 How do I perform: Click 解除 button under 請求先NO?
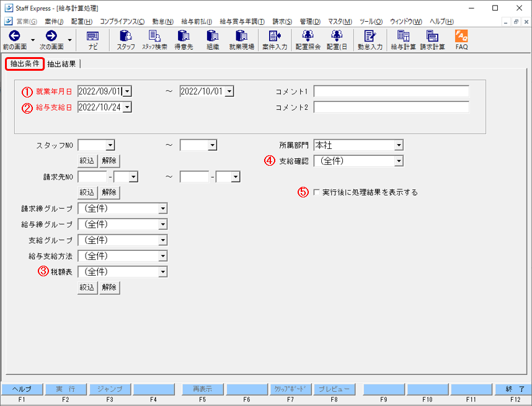[x=109, y=192]
